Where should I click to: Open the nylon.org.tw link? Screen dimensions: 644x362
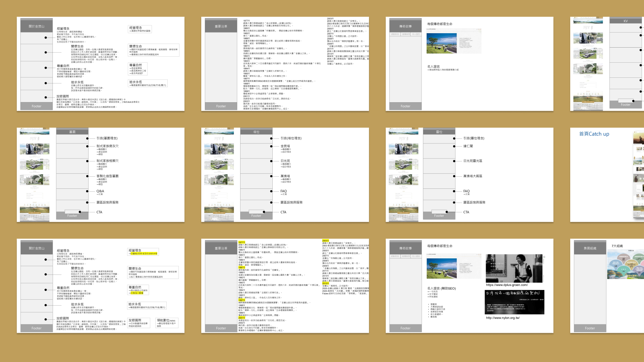(502, 318)
